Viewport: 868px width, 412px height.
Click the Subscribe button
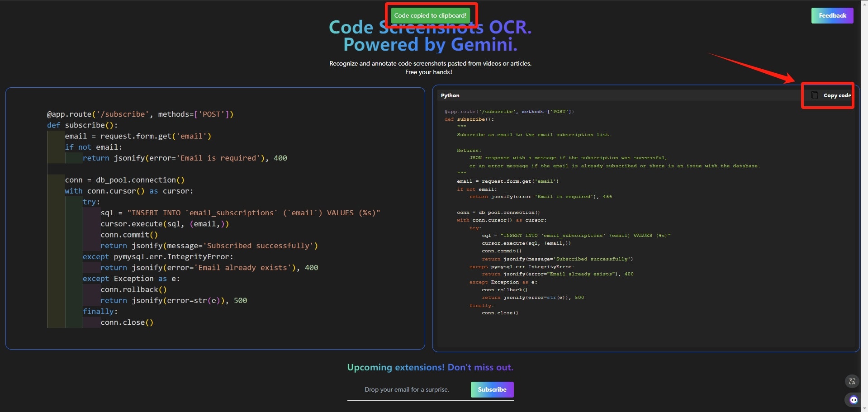coord(492,389)
